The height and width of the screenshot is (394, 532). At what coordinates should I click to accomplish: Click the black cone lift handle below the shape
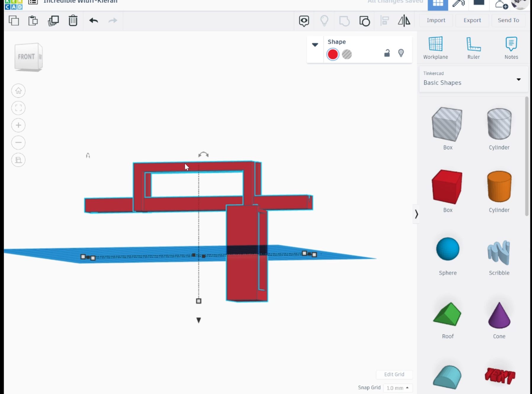point(199,320)
